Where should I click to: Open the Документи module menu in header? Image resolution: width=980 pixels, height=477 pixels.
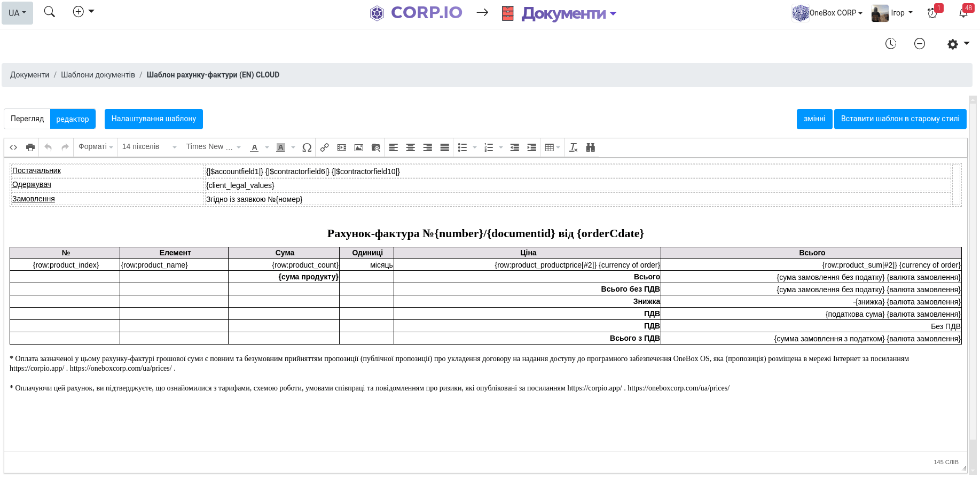[568, 13]
